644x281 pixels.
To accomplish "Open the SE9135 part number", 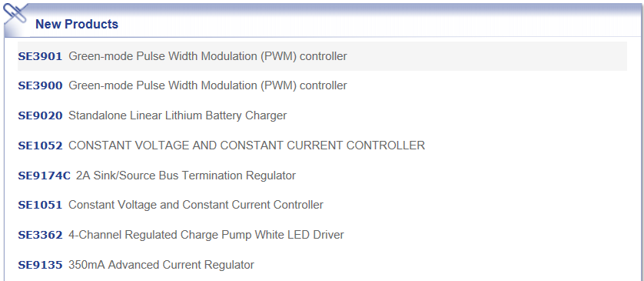I will [x=40, y=265].
